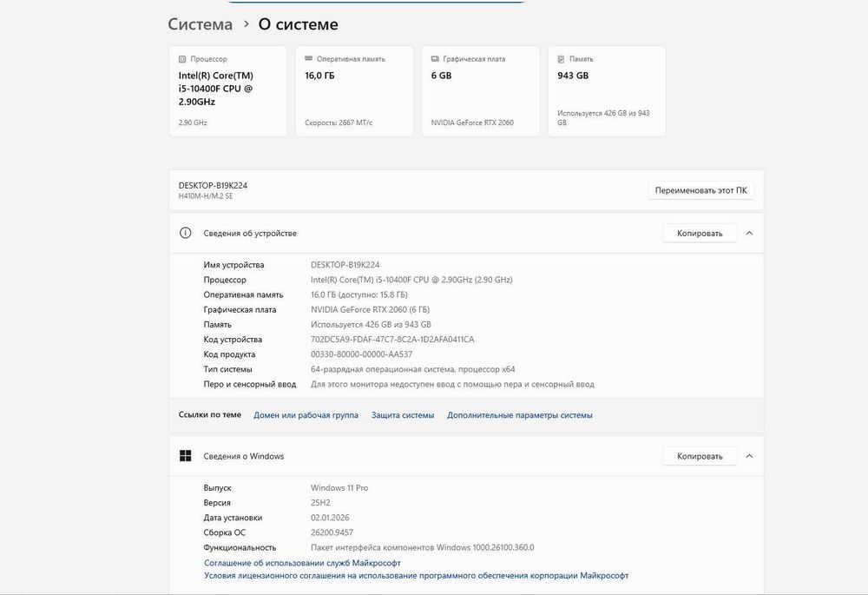Click the info icon beside Сведения об устройстве
The width and height of the screenshot is (868, 595).
click(186, 233)
